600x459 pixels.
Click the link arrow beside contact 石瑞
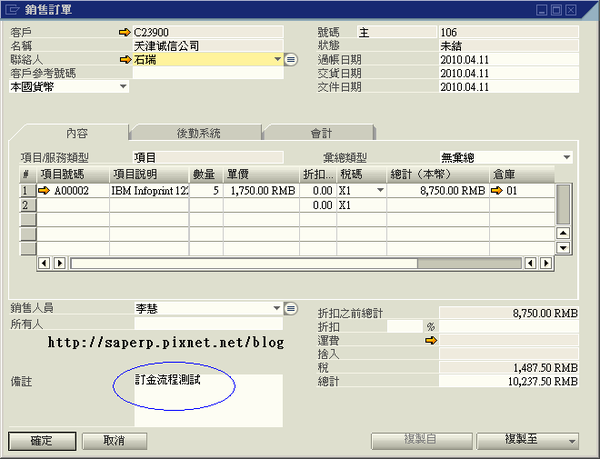(126, 60)
